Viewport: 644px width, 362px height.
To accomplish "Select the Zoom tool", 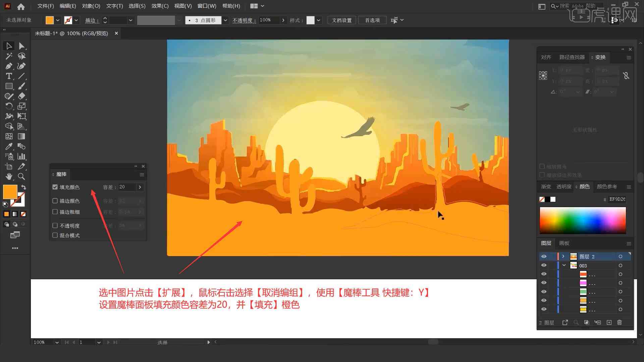I will coord(21,177).
